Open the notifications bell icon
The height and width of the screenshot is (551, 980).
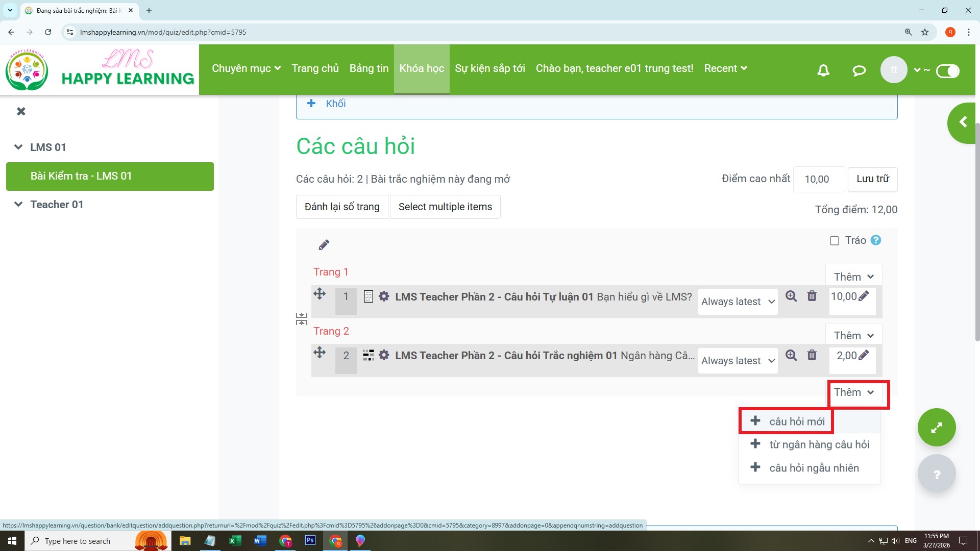click(x=823, y=70)
